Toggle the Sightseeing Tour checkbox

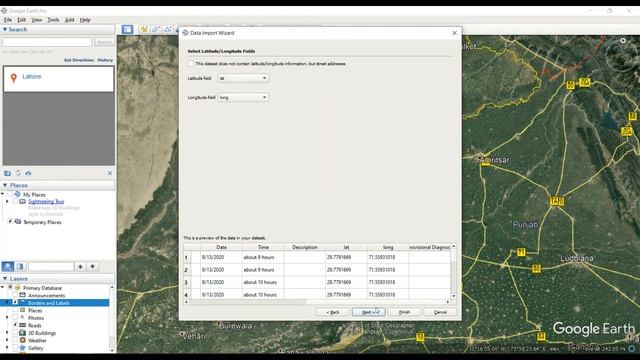(15, 202)
